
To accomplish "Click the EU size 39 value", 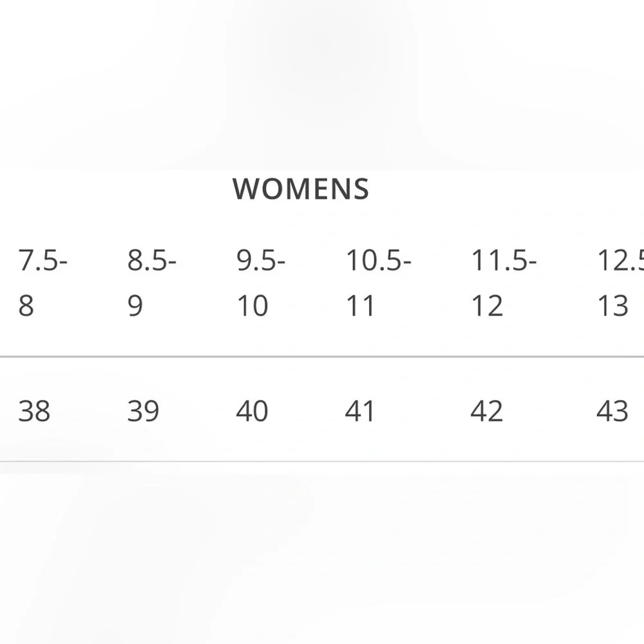I will coord(143,411).
